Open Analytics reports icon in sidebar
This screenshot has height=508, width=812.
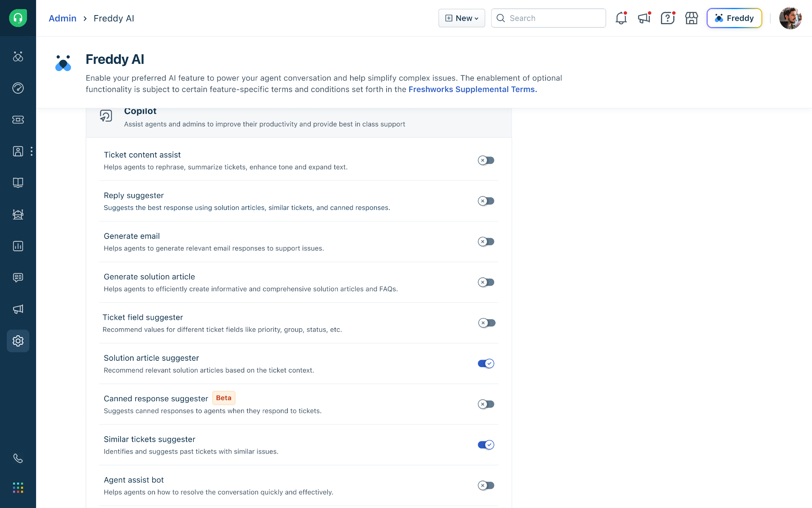18,246
